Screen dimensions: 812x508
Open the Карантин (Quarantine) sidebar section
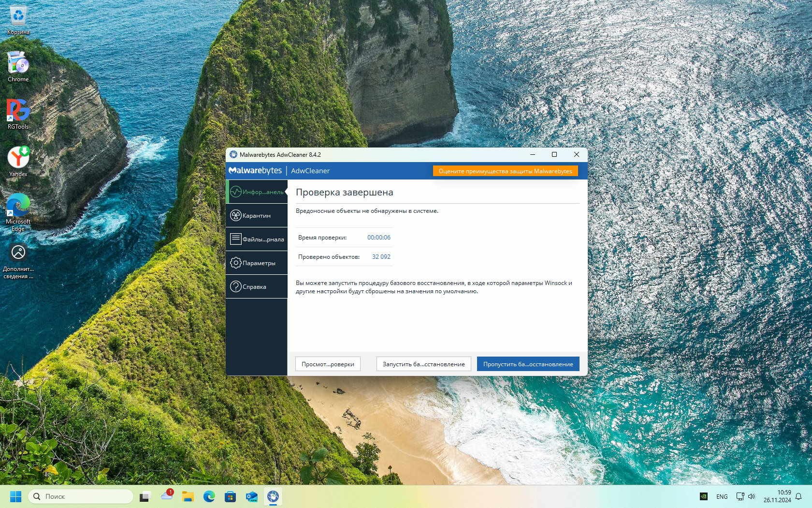pyautogui.click(x=257, y=216)
